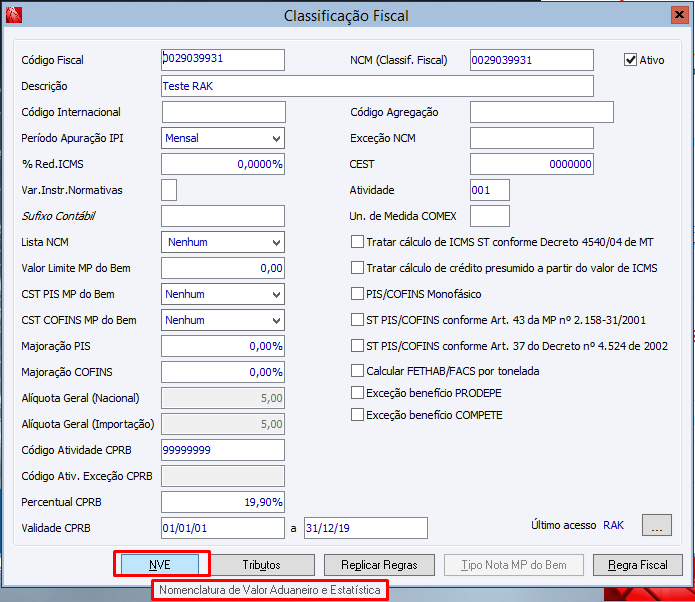Focus the Código Atividade CPRB field
The width and height of the screenshot is (695, 602).
tap(223, 450)
